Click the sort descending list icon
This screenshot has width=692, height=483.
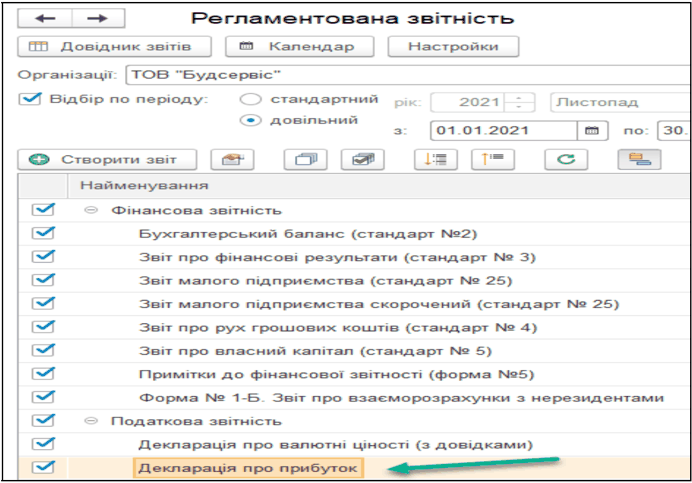coord(436,159)
